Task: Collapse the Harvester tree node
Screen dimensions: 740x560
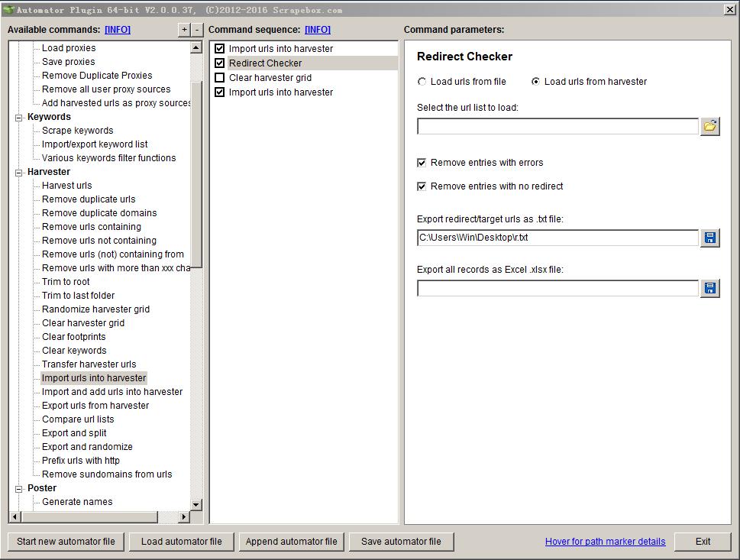Action: (19, 173)
